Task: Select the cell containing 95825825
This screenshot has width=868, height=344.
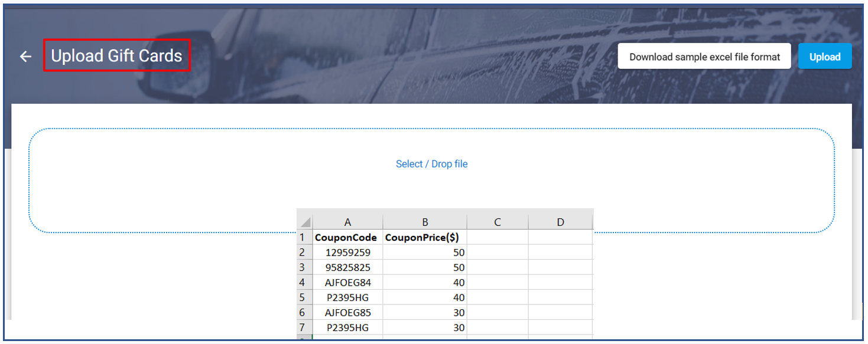Action: tap(347, 267)
